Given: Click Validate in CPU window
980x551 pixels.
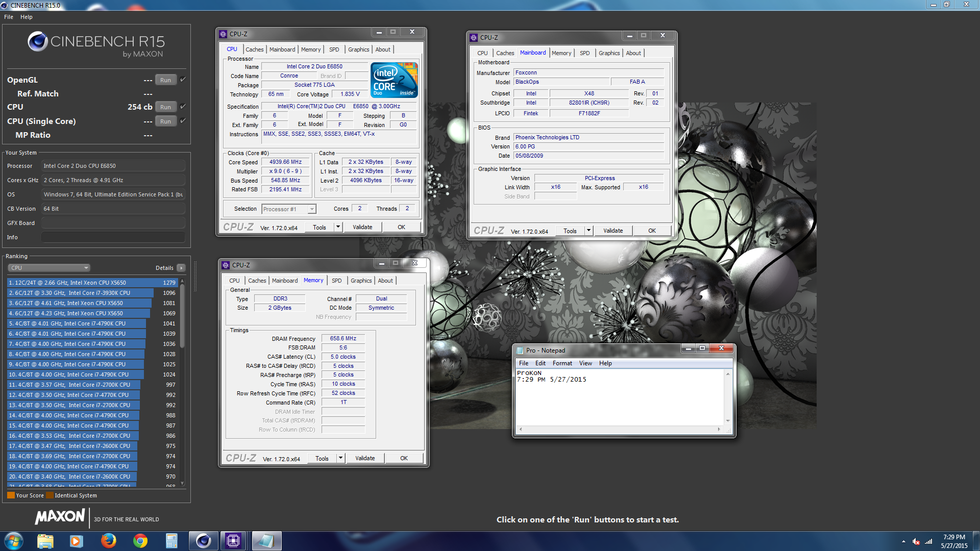Looking at the screenshot, I should pos(362,227).
